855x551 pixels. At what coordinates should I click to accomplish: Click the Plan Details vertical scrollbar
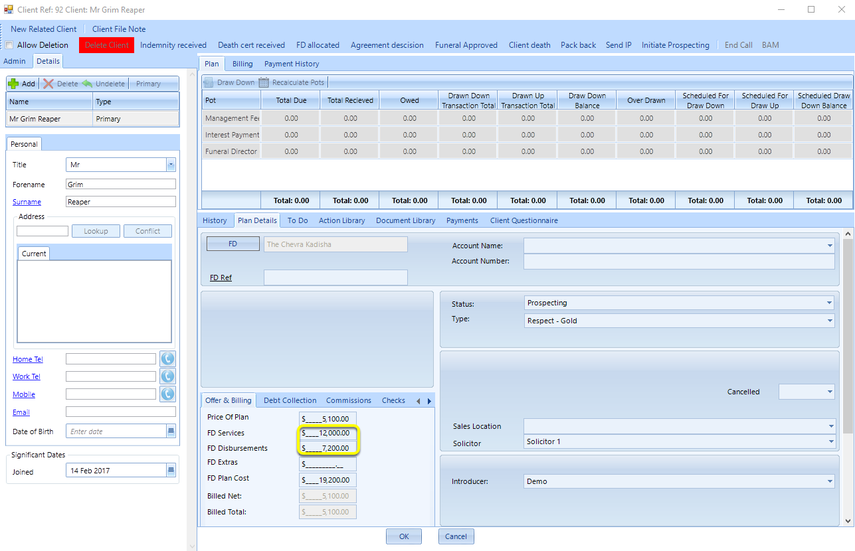(x=848, y=376)
